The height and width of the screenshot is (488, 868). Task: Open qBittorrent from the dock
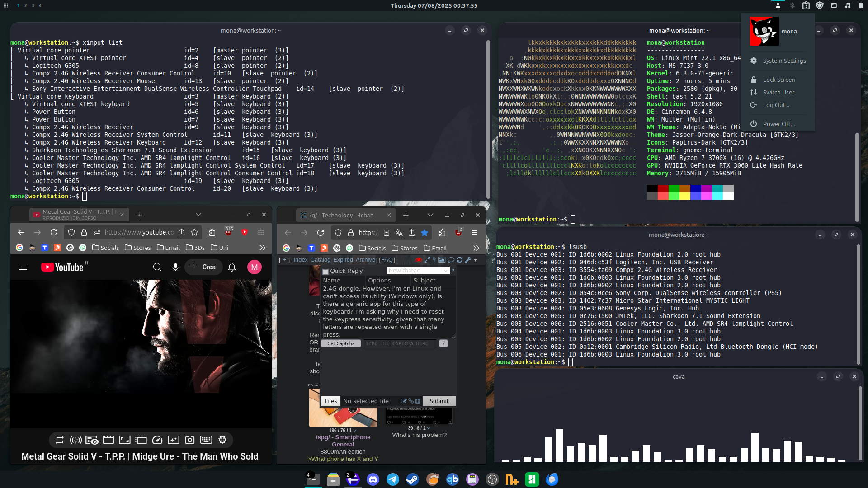pyautogui.click(x=453, y=479)
